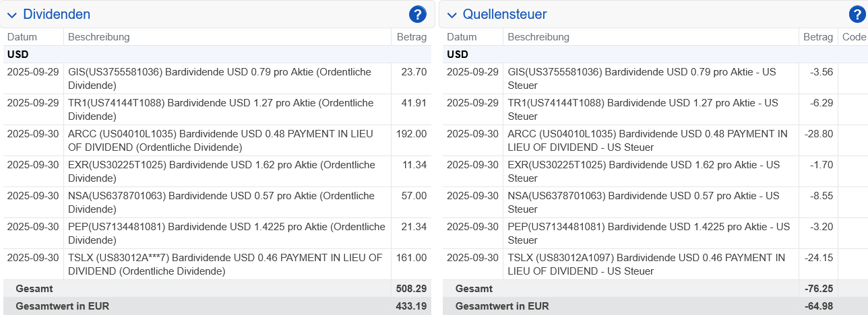Screen dimensions: 868x315
Task: Click the Dividenden section title
Action: [x=56, y=14]
